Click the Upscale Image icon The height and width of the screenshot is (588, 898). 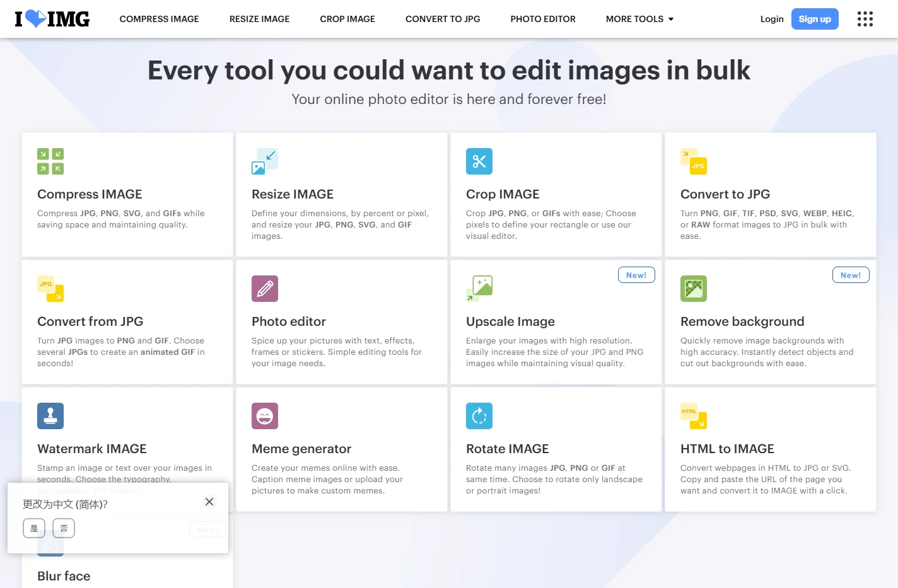tap(479, 289)
